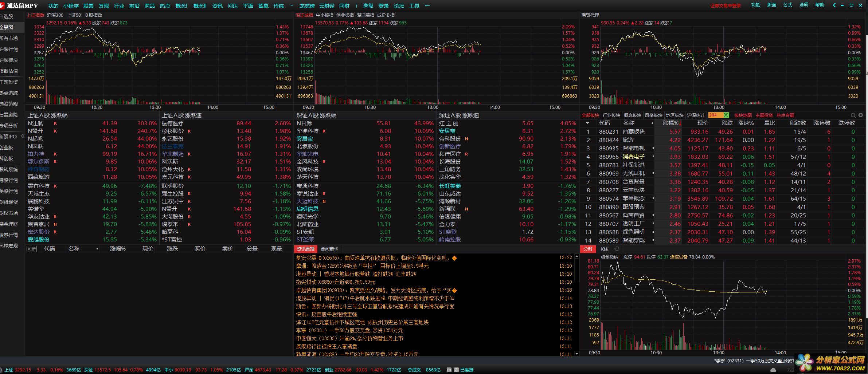Open the 版面 menu
This screenshot has width=868, height=374.
[772, 5]
